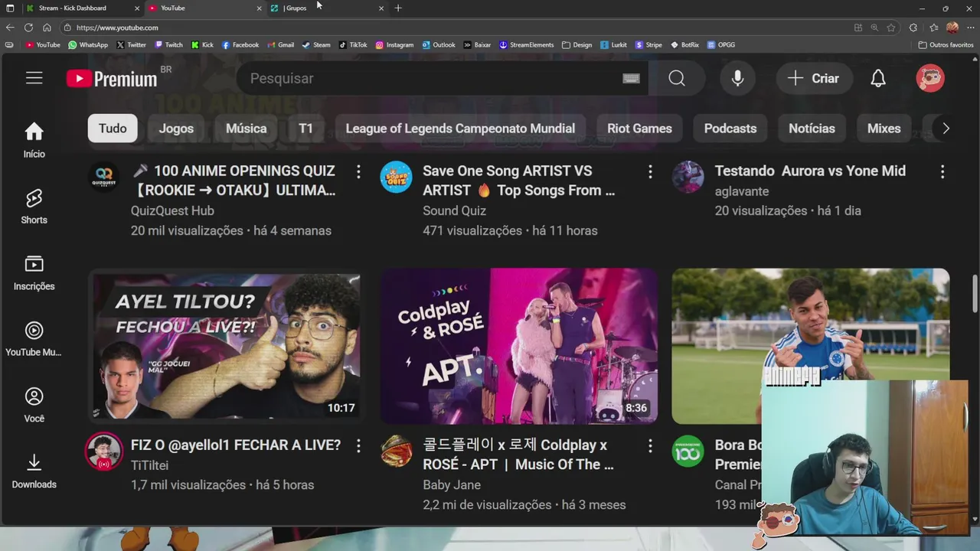Open Inscrições in the sidebar

34,273
